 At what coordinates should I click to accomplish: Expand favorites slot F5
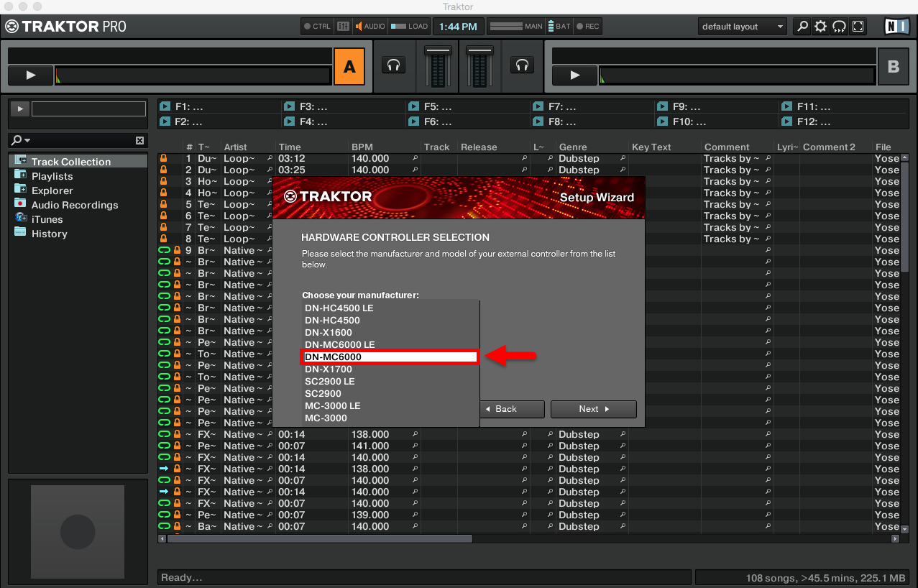pyautogui.click(x=413, y=105)
